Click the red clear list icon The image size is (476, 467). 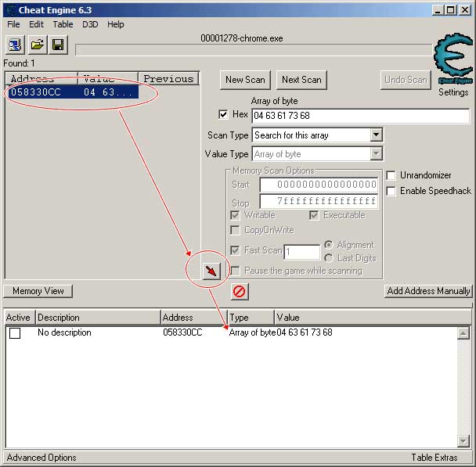[x=240, y=292]
